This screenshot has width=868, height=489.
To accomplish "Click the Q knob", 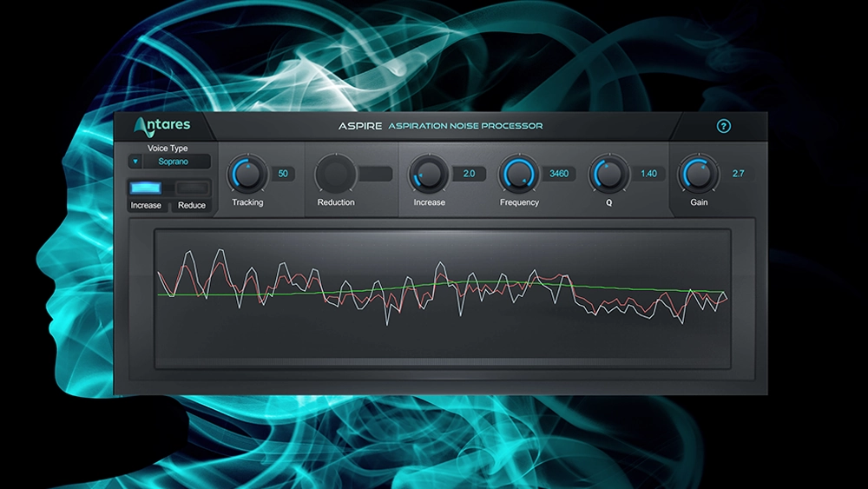I will 608,174.
